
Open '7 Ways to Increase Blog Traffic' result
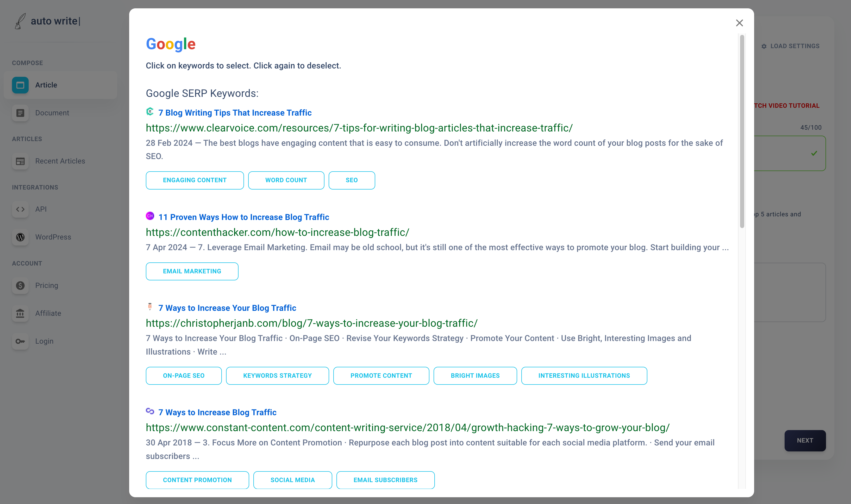[217, 412]
